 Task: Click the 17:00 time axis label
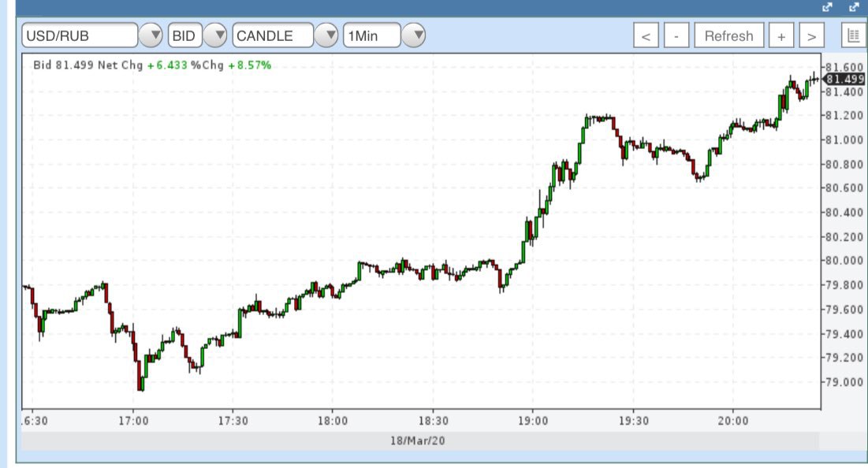tap(133, 421)
